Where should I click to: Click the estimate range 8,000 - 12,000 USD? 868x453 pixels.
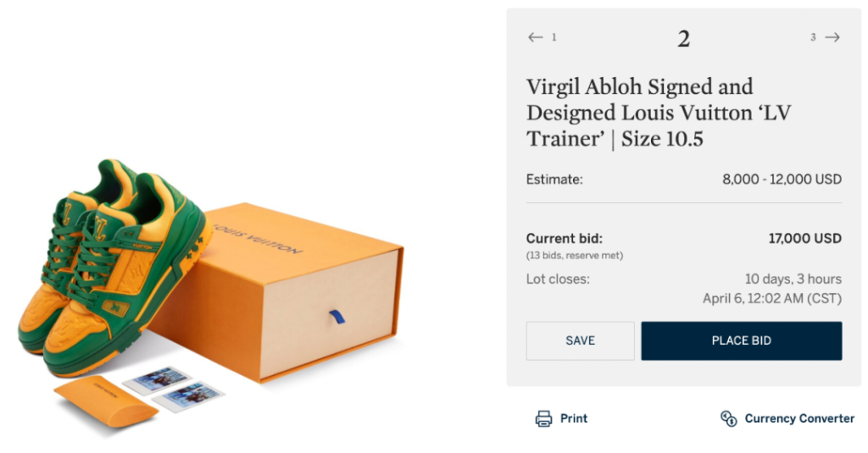(782, 180)
